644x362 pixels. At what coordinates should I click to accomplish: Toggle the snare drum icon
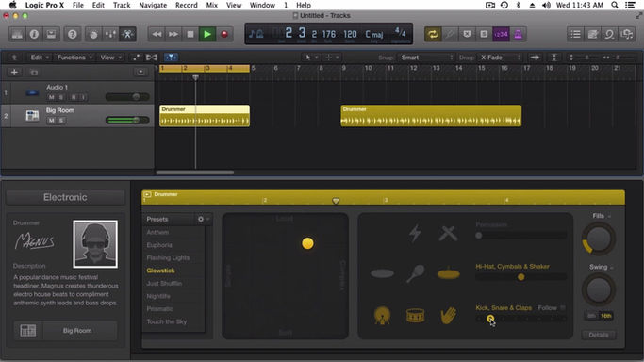coord(415,316)
